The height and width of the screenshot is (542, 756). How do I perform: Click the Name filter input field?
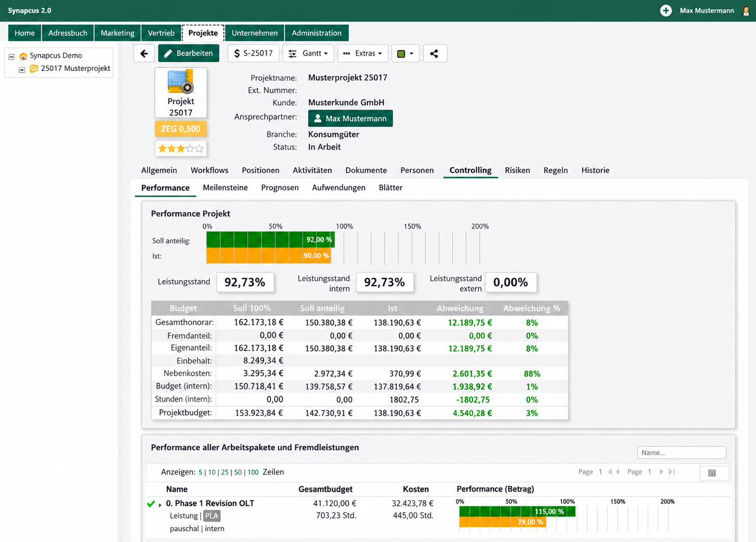click(x=681, y=453)
